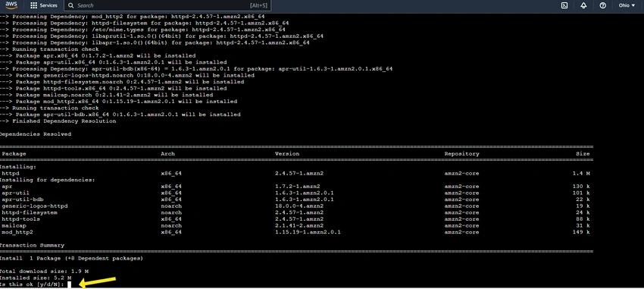Click the '1.4 M' size value
Screen dimensions: 644x289
click(581, 174)
